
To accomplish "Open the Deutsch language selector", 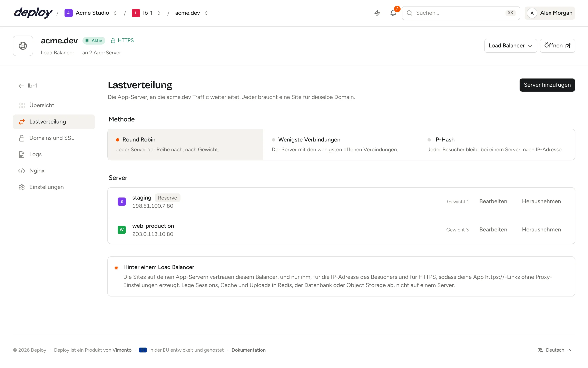I will pyautogui.click(x=555, y=350).
